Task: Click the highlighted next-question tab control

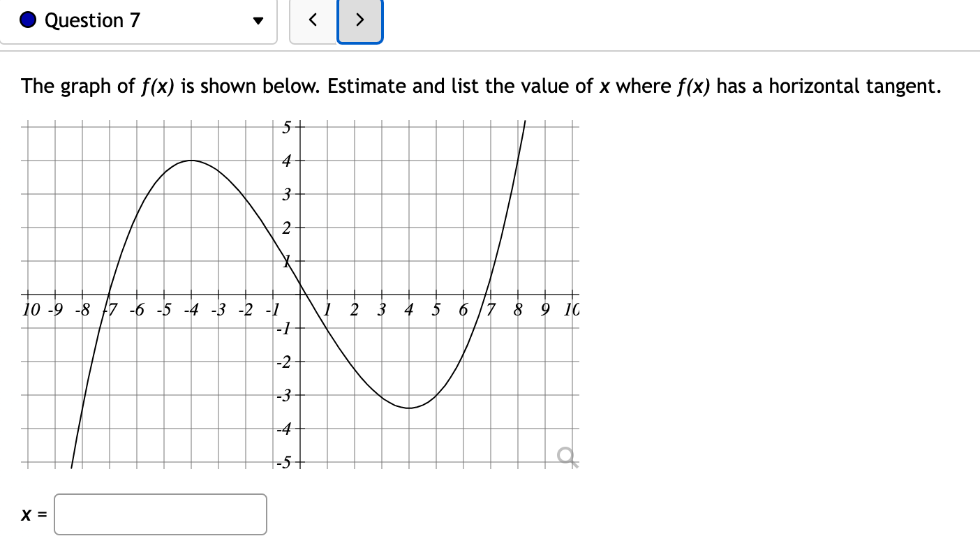Action: (x=359, y=20)
